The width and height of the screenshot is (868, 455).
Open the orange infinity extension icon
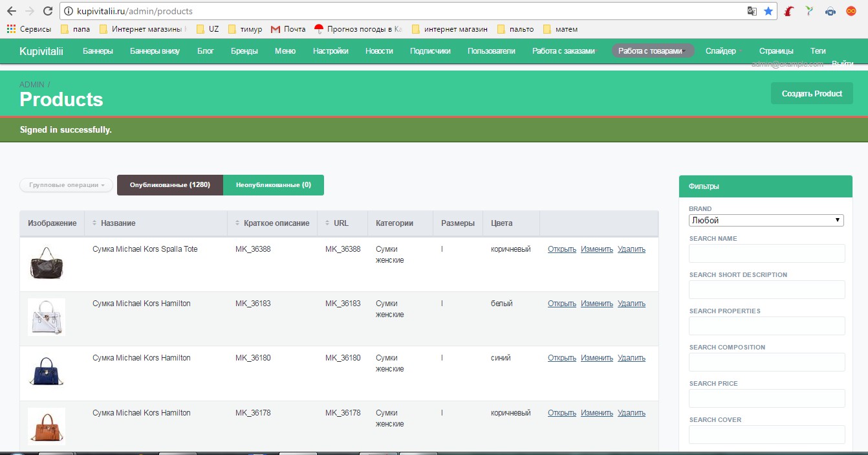click(851, 11)
